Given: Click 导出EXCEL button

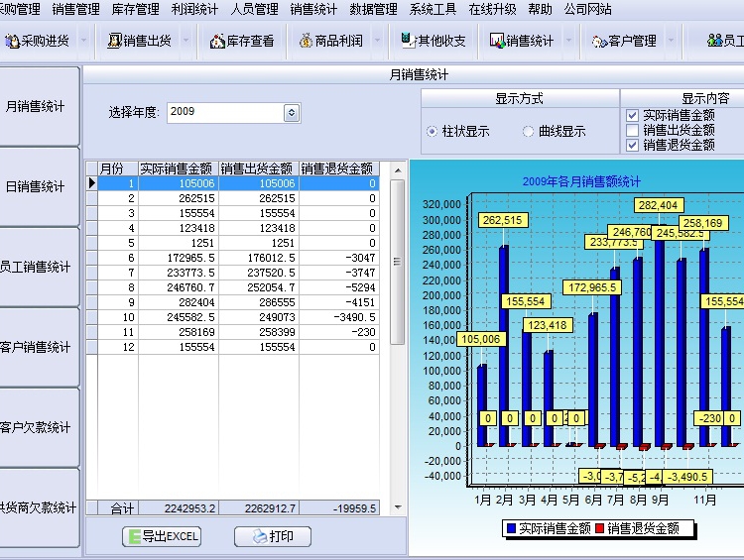Looking at the screenshot, I should (x=162, y=537).
